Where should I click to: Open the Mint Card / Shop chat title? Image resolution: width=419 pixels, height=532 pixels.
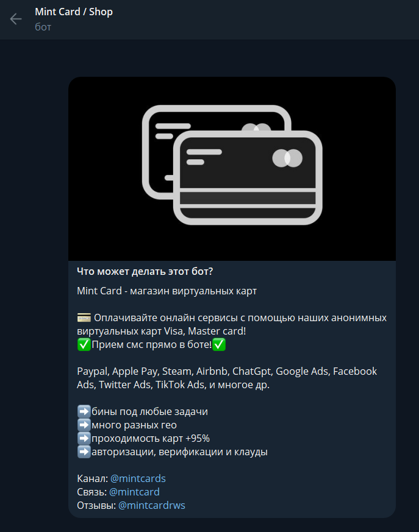click(74, 12)
